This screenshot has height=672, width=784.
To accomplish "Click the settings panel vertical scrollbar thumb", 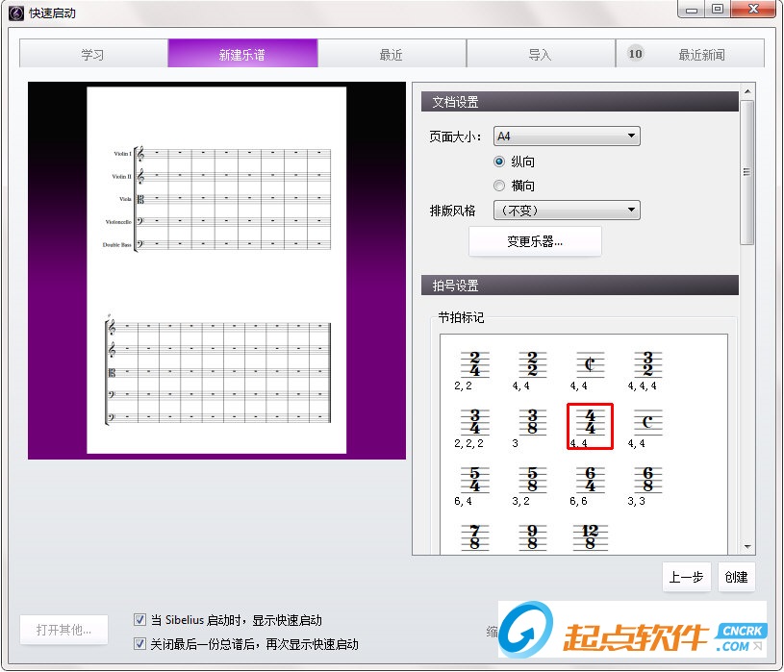I will click(747, 172).
